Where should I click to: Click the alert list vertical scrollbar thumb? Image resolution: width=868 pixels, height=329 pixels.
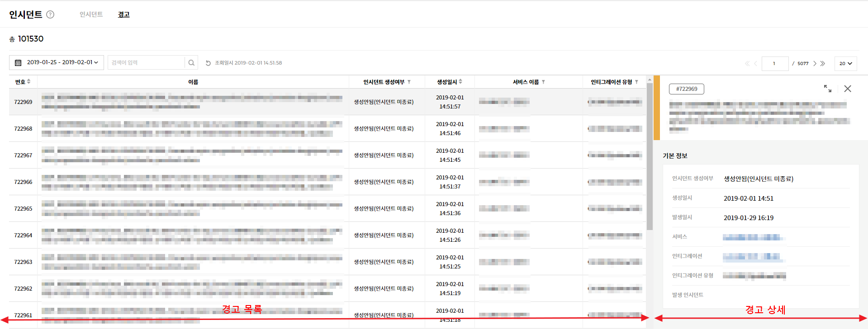[650, 156]
